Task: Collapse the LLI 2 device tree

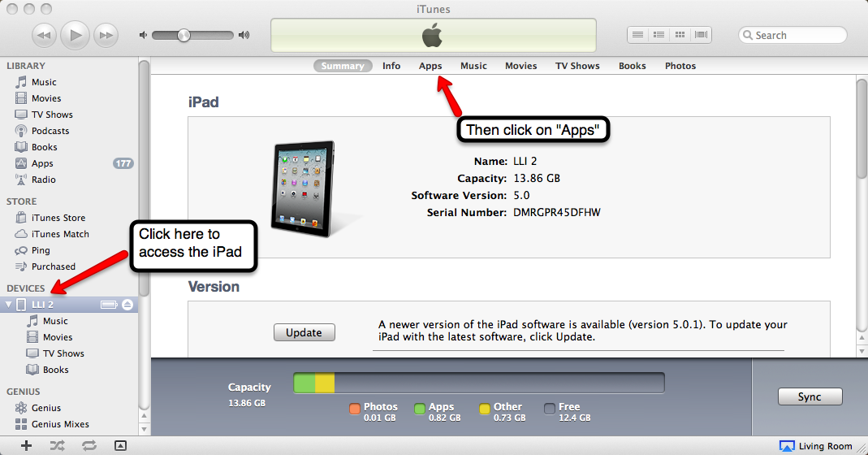Action: [x=9, y=305]
